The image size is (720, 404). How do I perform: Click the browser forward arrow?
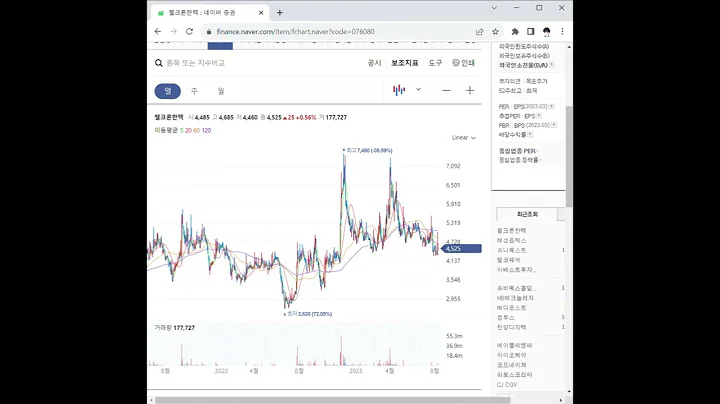click(x=174, y=31)
